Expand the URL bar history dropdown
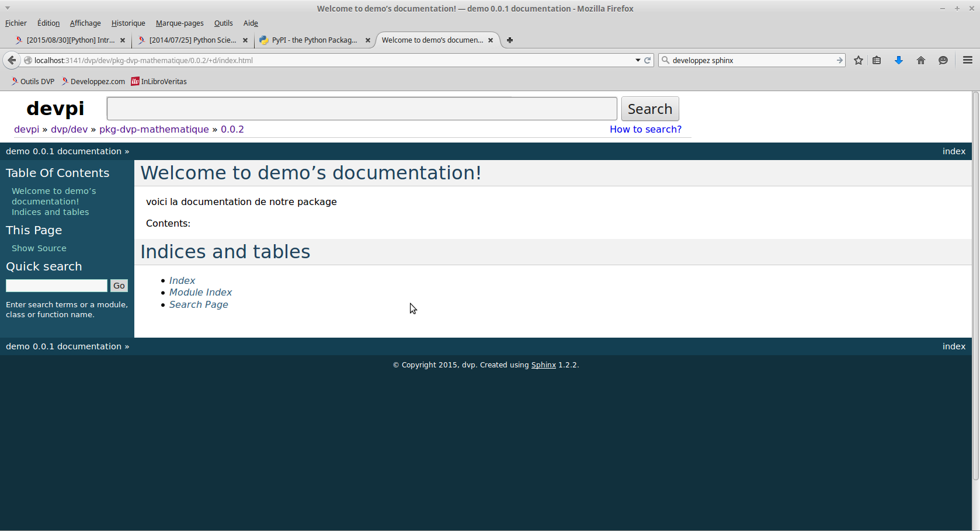 coord(638,60)
